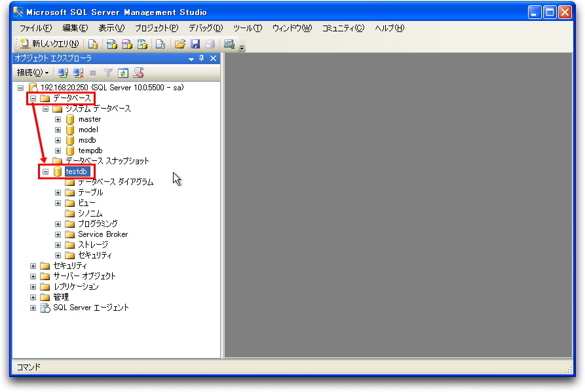Click the testdb database cylinder icon
585x392 pixels.
click(x=58, y=171)
